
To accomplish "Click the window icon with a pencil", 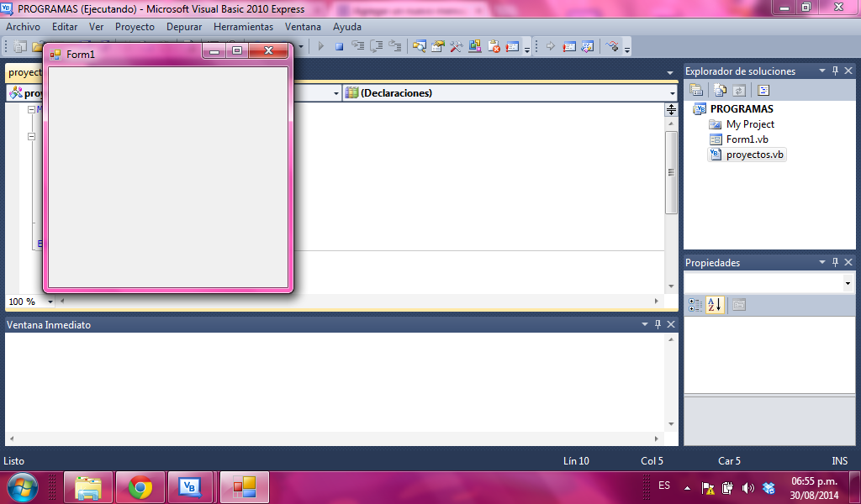I will pyautogui.click(x=588, y=46).
